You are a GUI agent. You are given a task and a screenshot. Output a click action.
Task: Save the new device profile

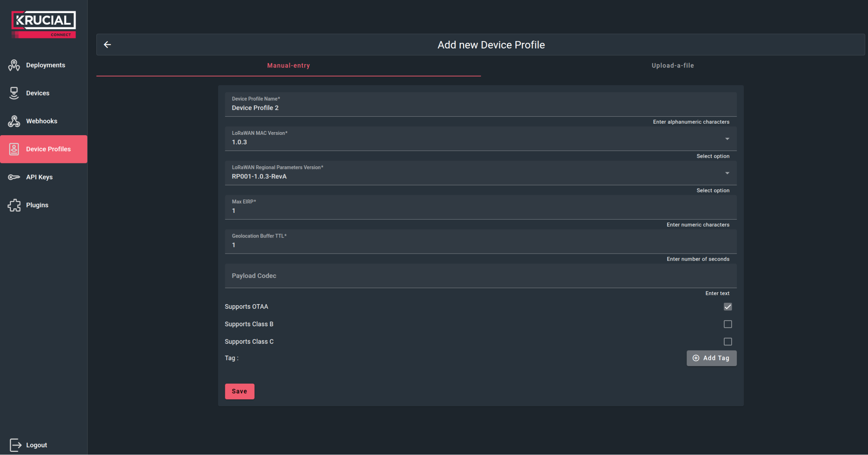pyautogui.click(x=240, y=391)
